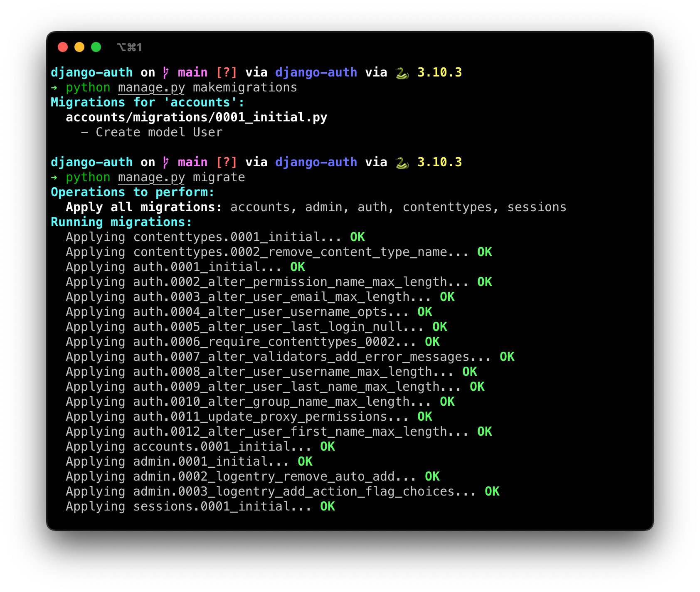
Task: Click the [?] git status in second prompt
Action: 226,162
